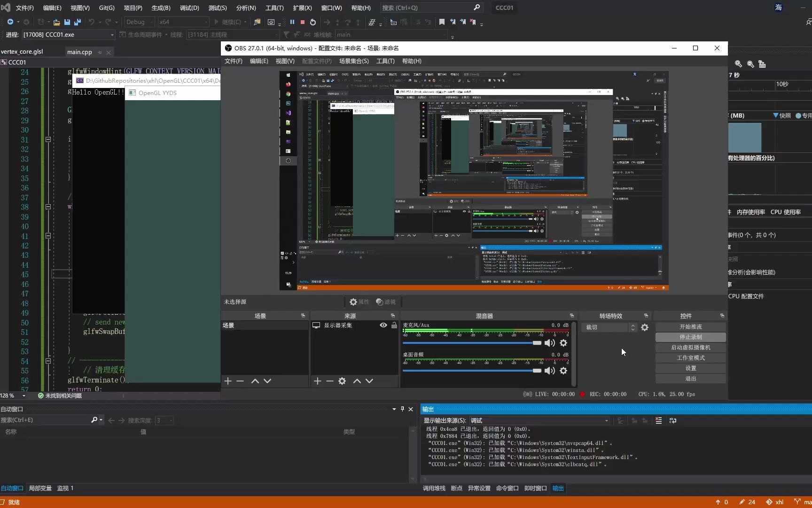Toggle visibility of 显示器采集 source
The height and width of the screenshot is (508, 812).
[383, 325]
